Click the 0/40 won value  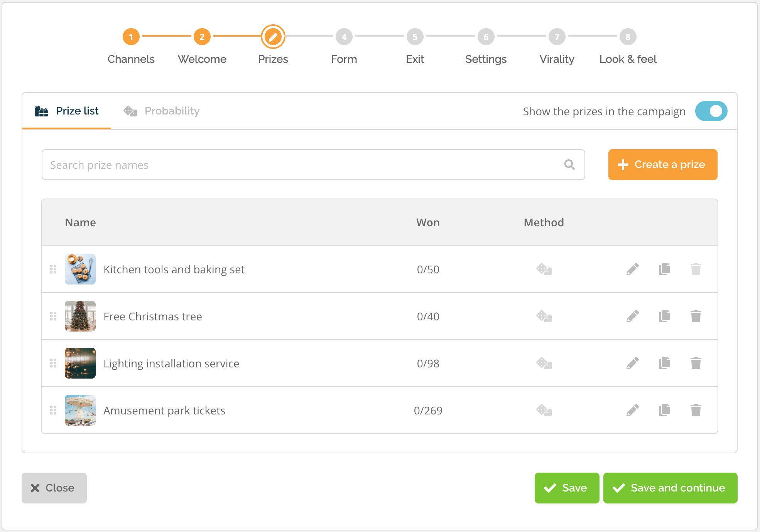point(428,317)
